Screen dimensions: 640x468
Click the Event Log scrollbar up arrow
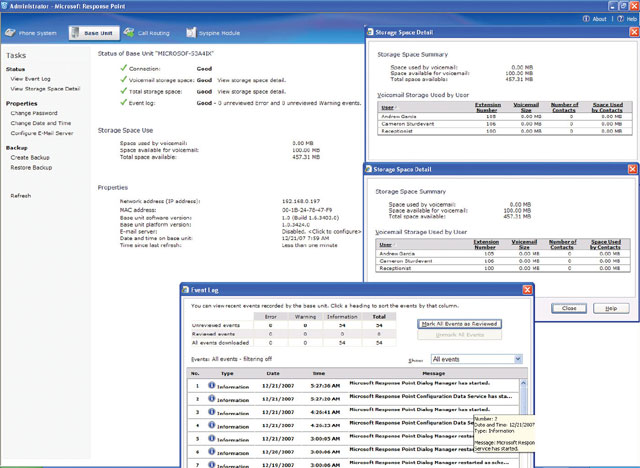pos(523,383)
